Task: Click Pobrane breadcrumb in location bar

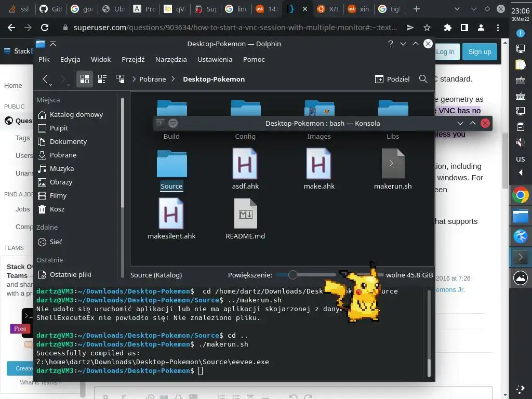Action: click(x=153, y=79)
